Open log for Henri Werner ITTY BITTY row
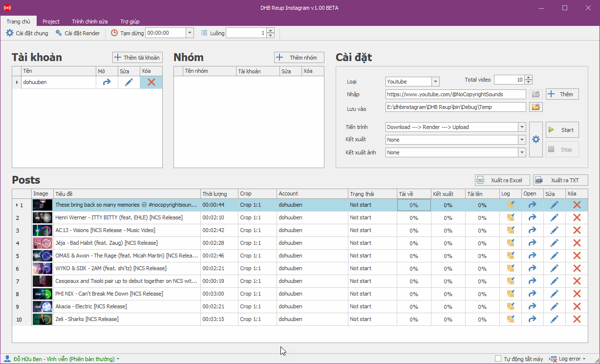This screenshot has width=600, height=364. [511, 217]
